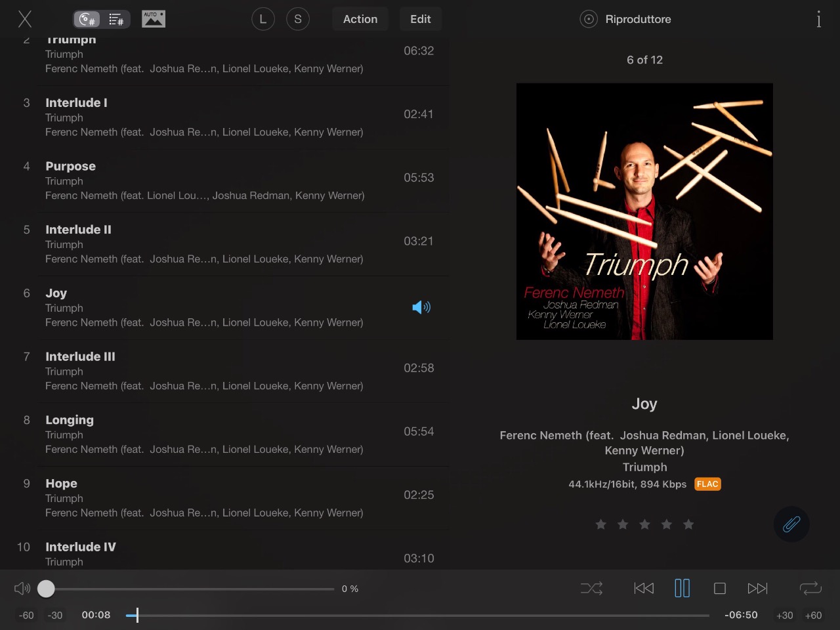The width and height of the screenshot is (840, 630).
Task: Click the paperclip attachment icon
Action: (x=791, y=524)
